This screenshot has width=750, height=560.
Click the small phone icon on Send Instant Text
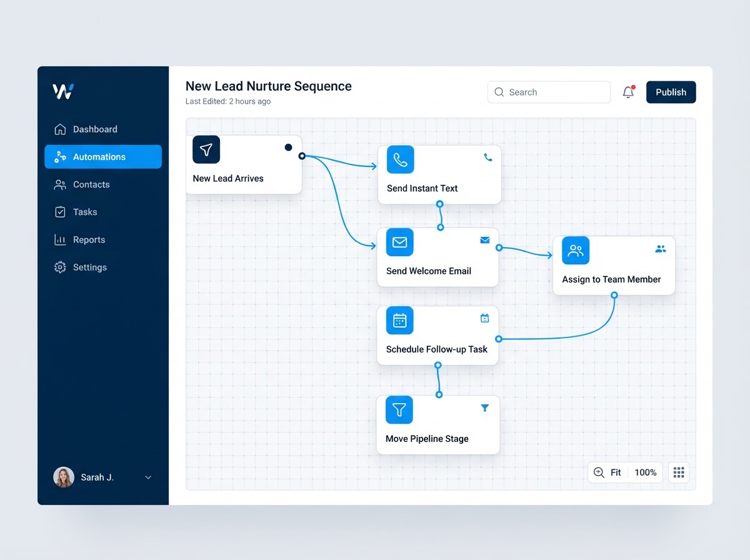(x=488, y=157)
